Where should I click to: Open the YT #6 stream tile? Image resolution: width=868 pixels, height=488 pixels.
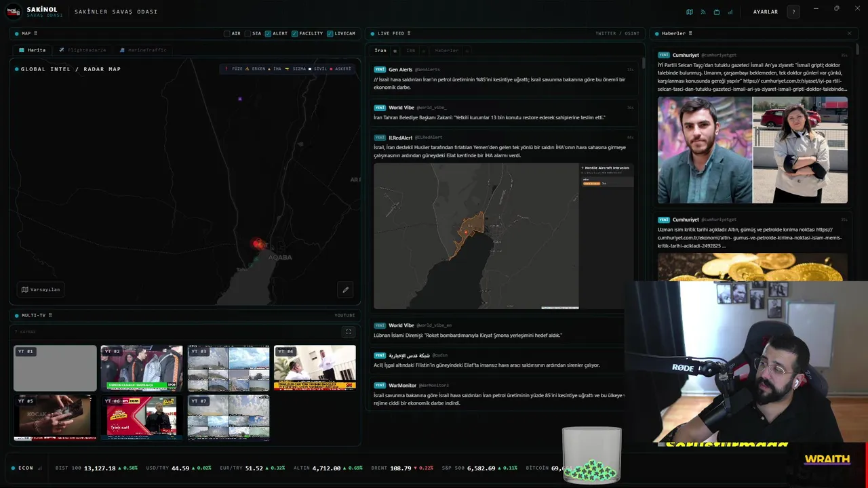(142, 418)
